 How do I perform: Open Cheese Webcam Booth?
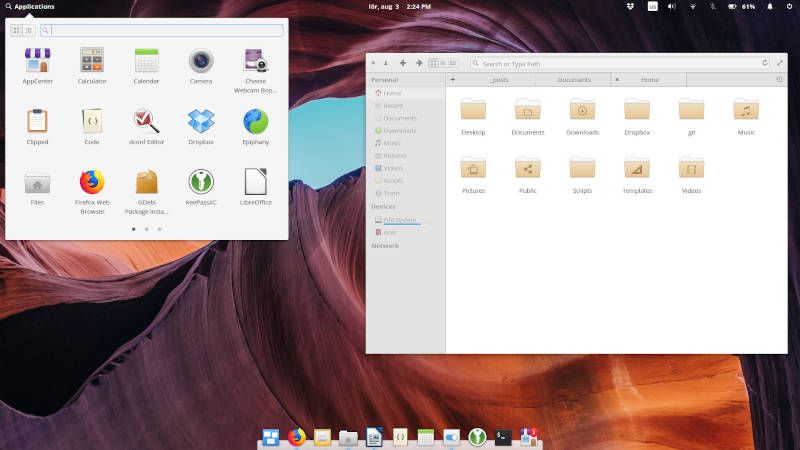pos(256,70)
